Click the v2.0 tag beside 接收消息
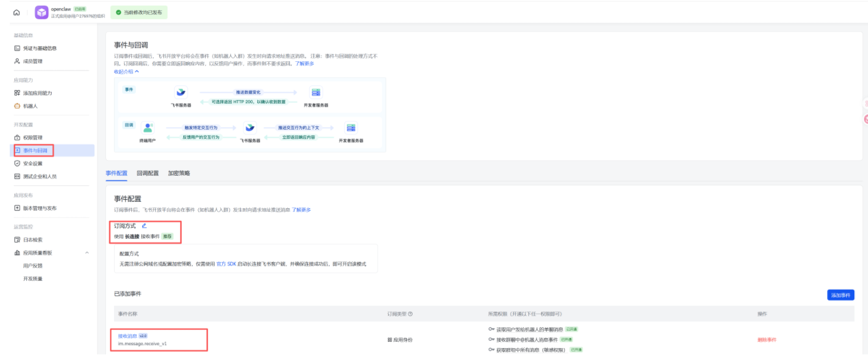Screen dimensions: 868x363 [143, 335]
